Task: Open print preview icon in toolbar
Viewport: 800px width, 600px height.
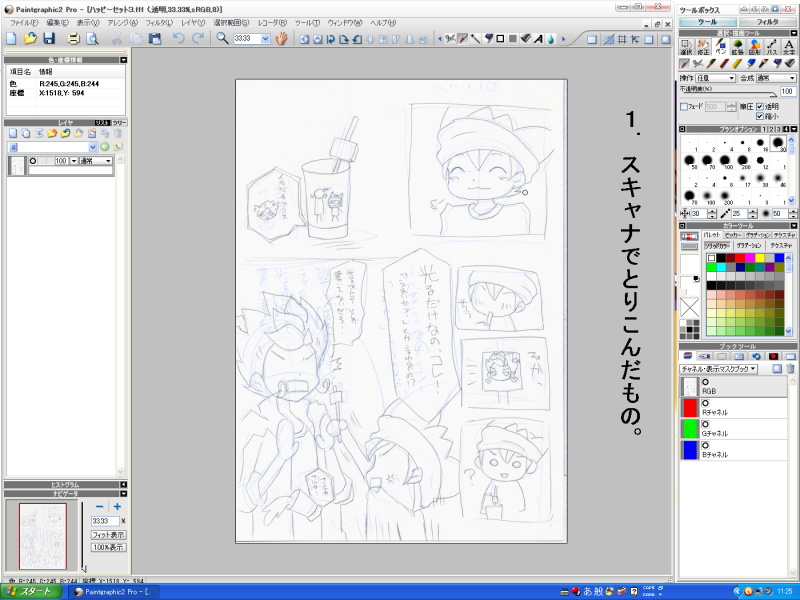Action: pos(92,38)
